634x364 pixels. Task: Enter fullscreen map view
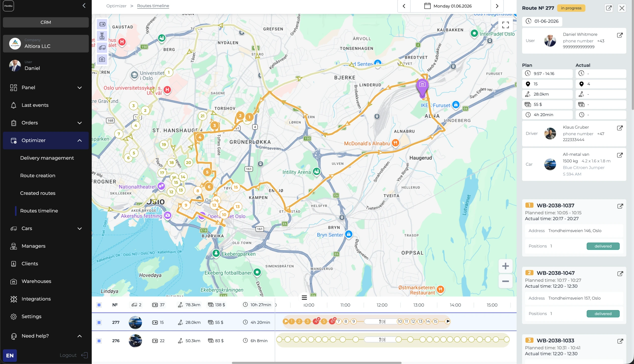coord(505,25)
